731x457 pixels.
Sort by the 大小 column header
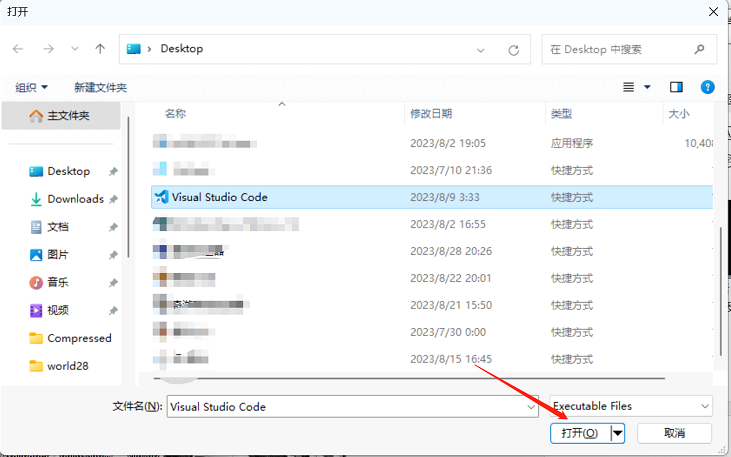click(x=679, y=113)
